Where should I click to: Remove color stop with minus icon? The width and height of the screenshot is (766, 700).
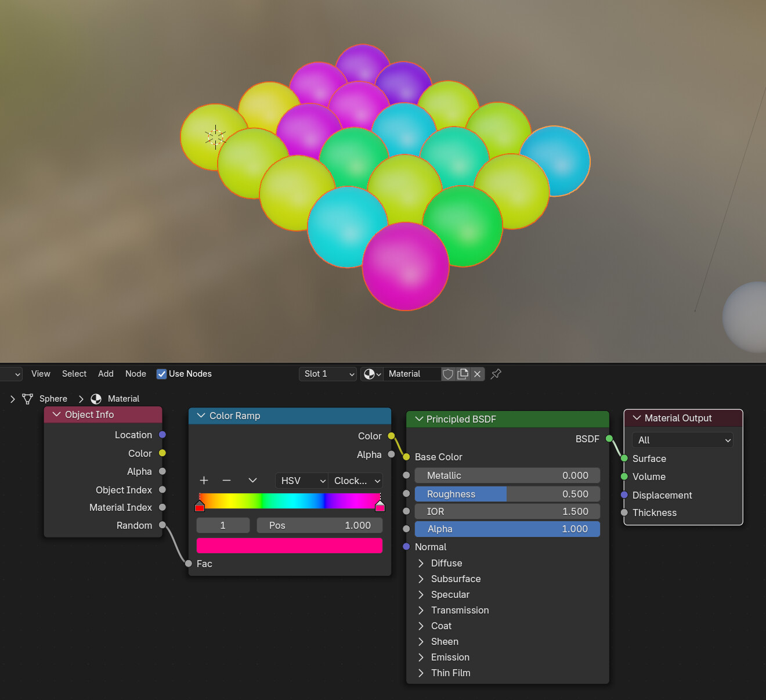click(227, 481)
